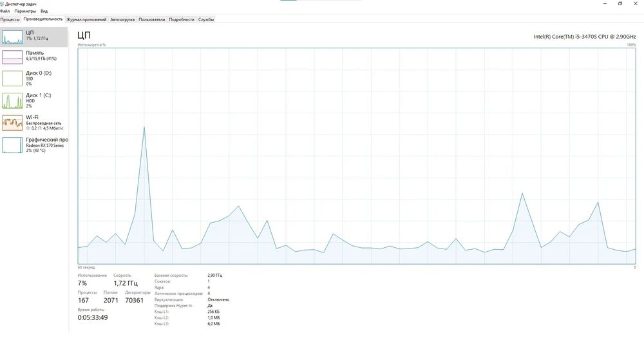644x338 pixels.
Task: Open the Пользователи tab
Action: 151,19
